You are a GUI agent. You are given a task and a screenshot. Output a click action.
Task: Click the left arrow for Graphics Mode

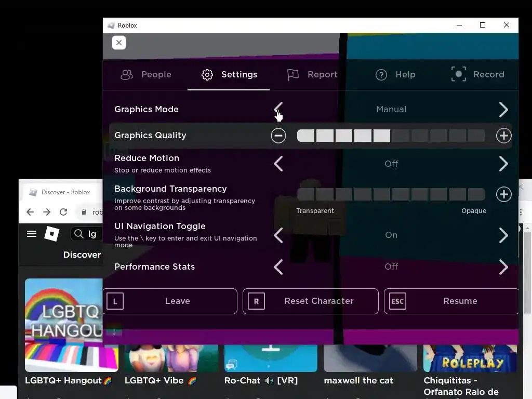(x=278, y=109)
